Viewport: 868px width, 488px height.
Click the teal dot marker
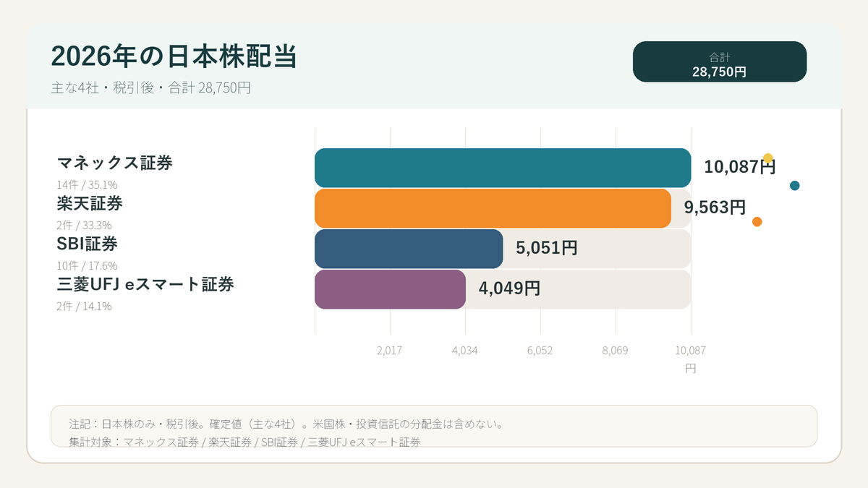795,186
